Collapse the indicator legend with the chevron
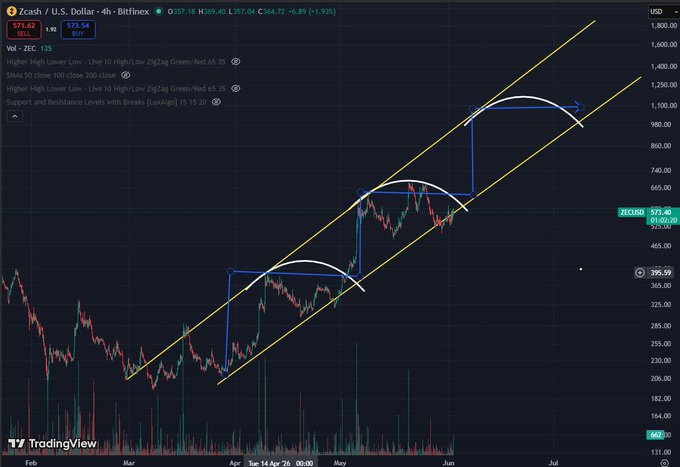The width and height of the screenshot is (680, 467). click(15, 116)
